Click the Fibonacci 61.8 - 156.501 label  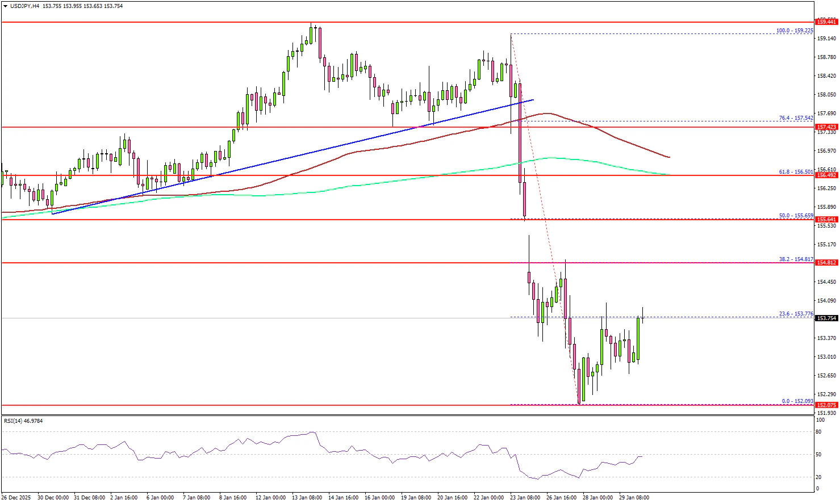coord(796,171)
